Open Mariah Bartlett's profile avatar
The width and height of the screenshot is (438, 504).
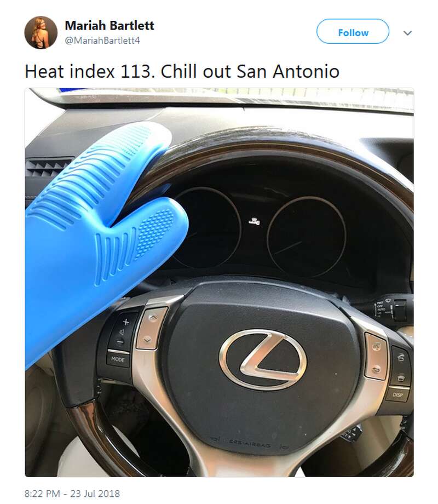(x=41, y=32)
